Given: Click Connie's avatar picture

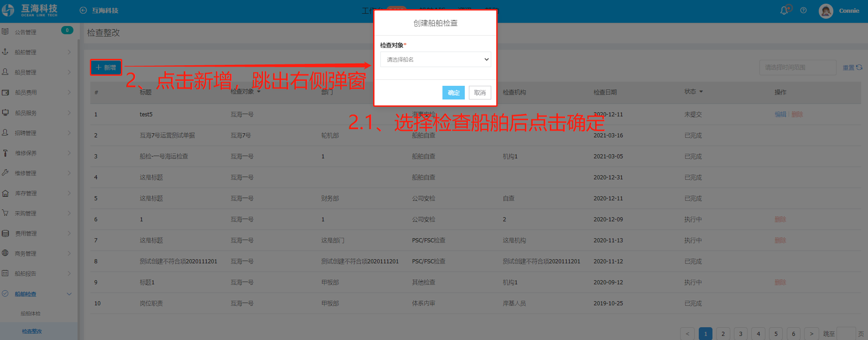Looking at the screenshot, I should [x=826, y=10].
